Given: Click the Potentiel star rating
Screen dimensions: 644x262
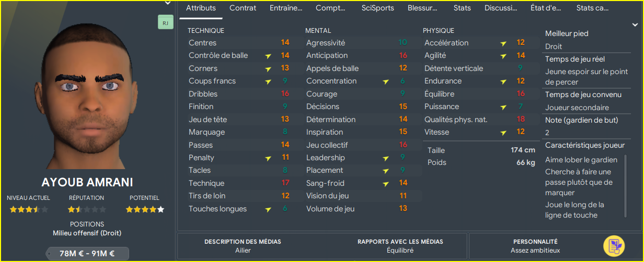Looking at the screenshot, I should (x=145, y=209).
